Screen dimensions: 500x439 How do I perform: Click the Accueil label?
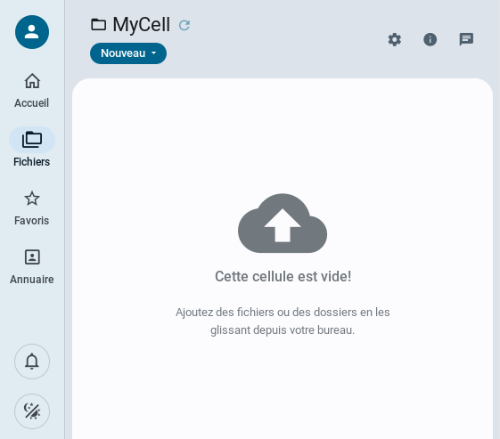point(32,103)
